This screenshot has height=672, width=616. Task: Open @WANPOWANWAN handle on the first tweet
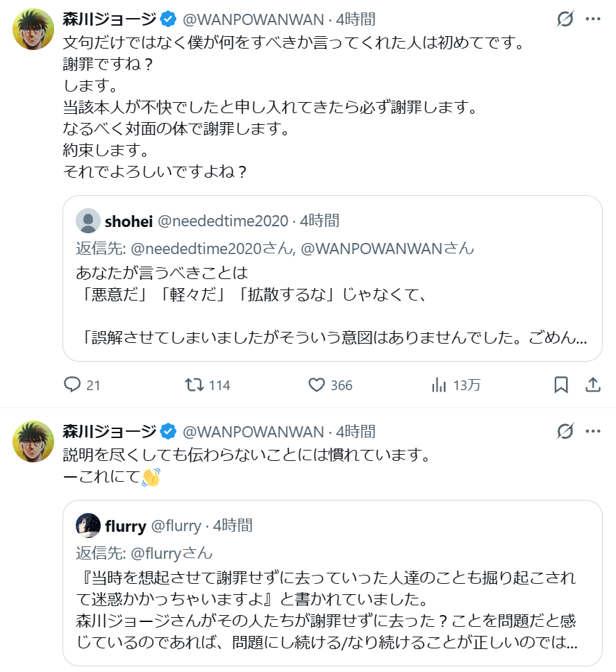[x=253, y=19]
